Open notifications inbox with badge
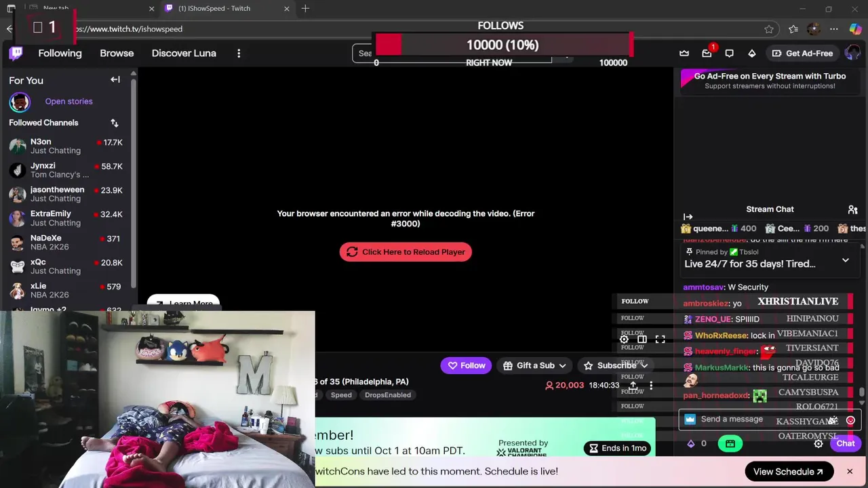868x488 pixels. 707,53
